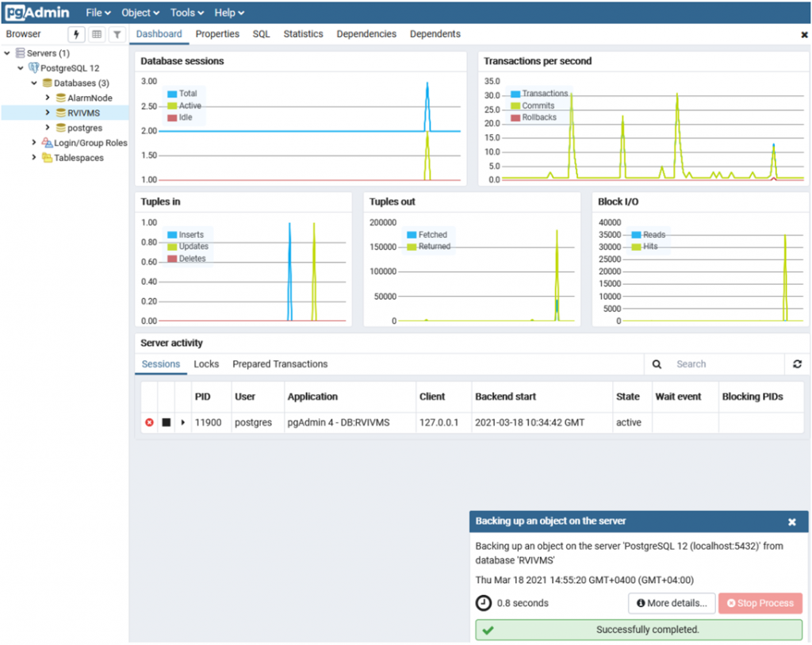
Task: Expand the AlarmNode database node
Action: [x=48, y=98]
